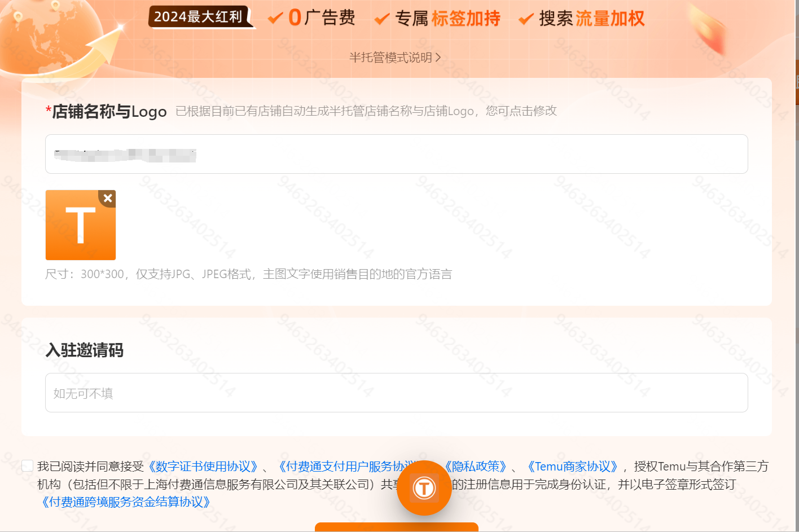
Task: Open 《隐私政策》 link
Action: [x=475, y=467]
